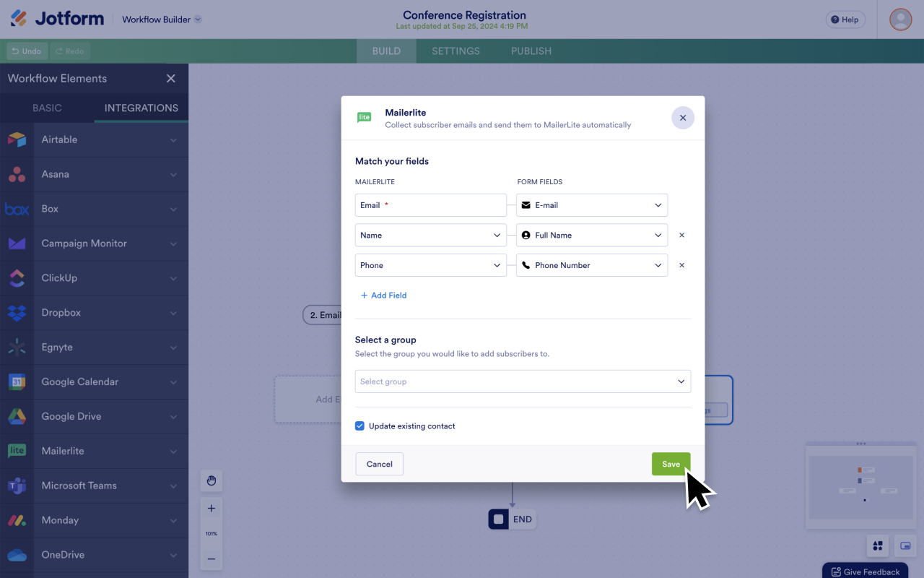Click Give Feedback button
924x578 pixels.
coord(865,571)
